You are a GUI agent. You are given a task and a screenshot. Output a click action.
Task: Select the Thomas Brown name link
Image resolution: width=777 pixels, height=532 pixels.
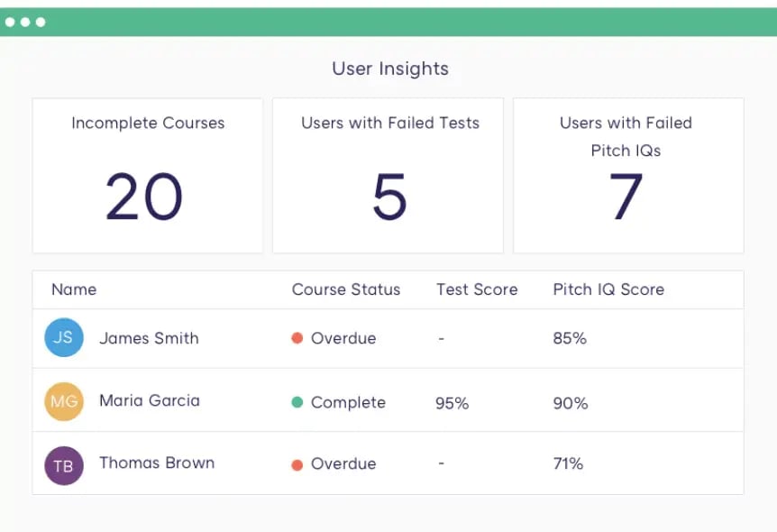pos(157,463)
